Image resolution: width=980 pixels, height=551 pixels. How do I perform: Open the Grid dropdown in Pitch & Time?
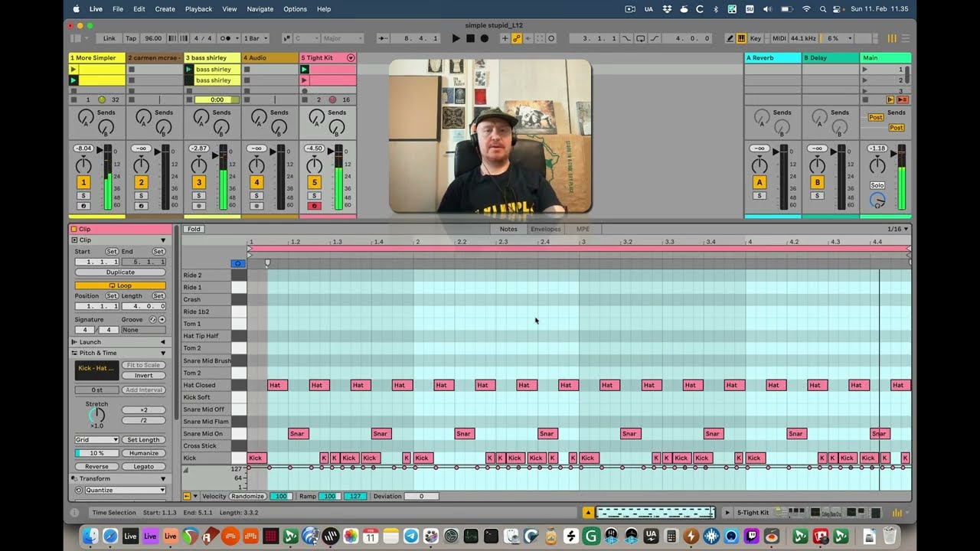[96, 440]
